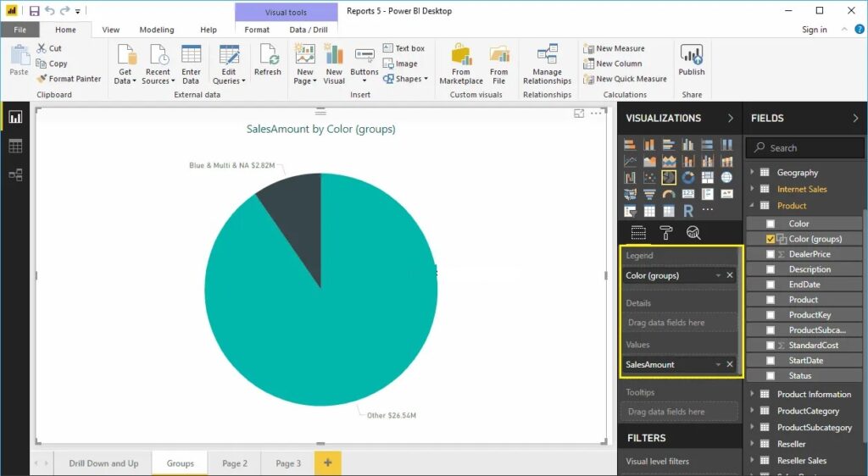868x476 pixels.
Task: Click the Save icon in title bar
Action: pos(34,10)
